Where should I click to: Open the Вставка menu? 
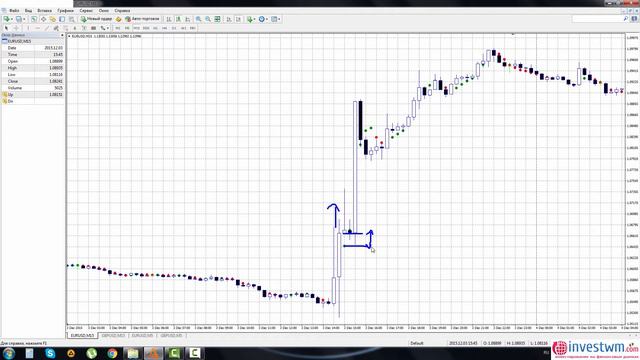pos(44,11)
